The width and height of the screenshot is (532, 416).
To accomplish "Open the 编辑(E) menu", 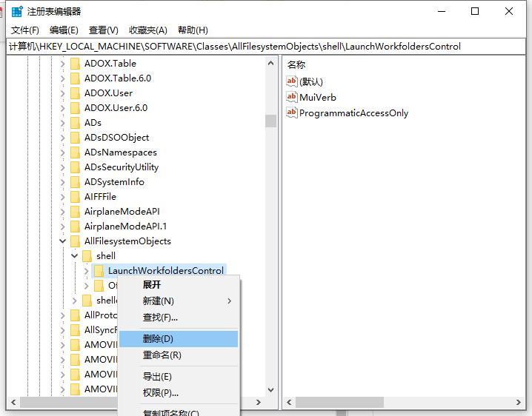I will pos(64,30).
